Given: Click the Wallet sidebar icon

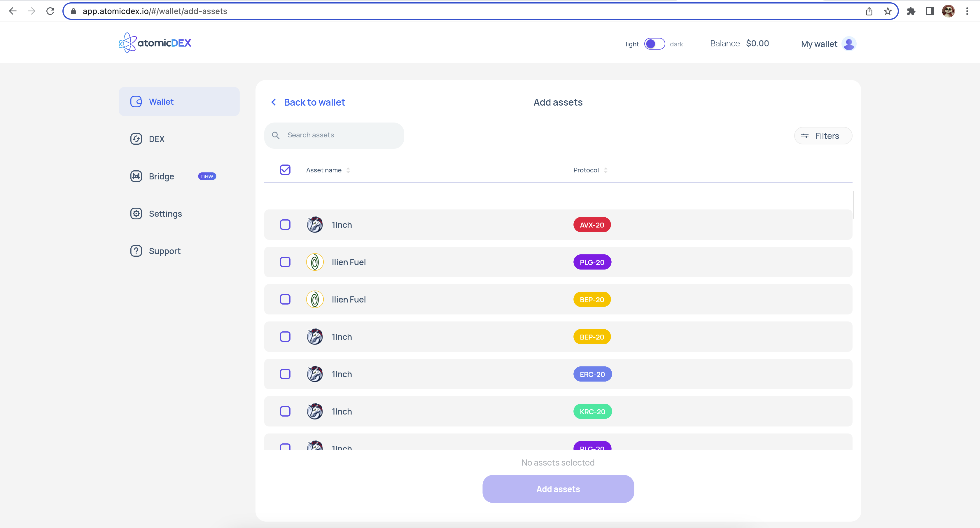Looking at the screenshot, I should click(136, 102).
